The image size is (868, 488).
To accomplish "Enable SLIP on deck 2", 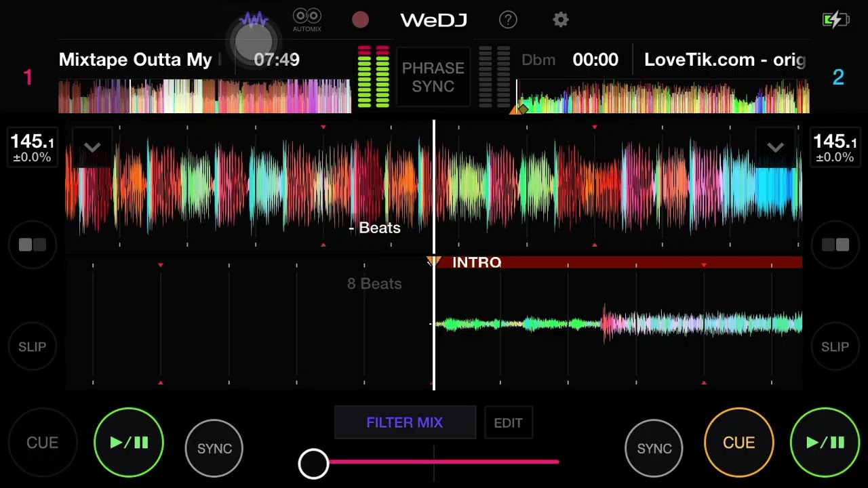I will (x=835, y=346).
